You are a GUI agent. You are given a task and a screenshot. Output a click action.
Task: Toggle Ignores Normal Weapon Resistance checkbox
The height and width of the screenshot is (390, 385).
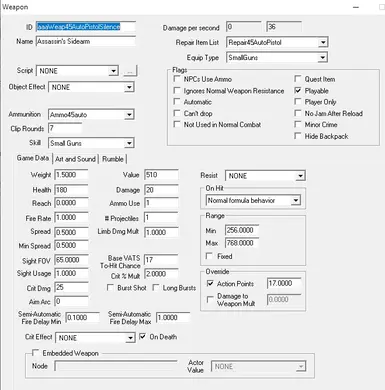(177, 91)
